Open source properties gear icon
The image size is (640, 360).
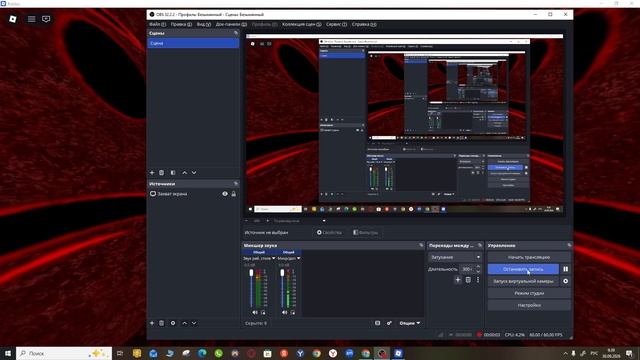pos(173,323)
